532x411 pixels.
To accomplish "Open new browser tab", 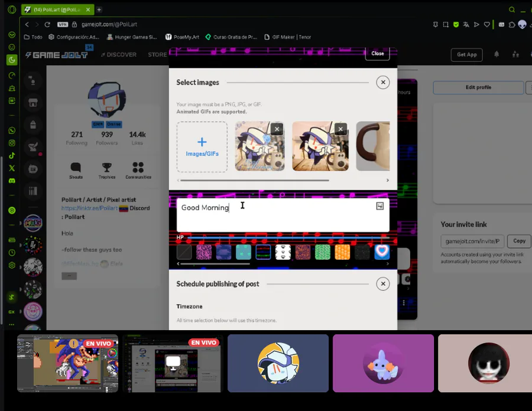I will click(99, 9).
